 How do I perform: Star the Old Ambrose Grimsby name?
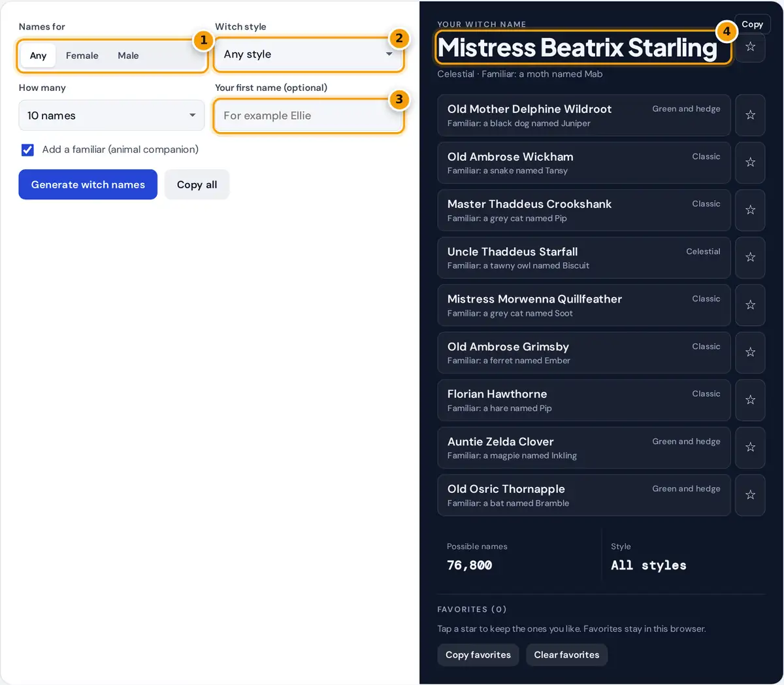[x=750, y=352]
